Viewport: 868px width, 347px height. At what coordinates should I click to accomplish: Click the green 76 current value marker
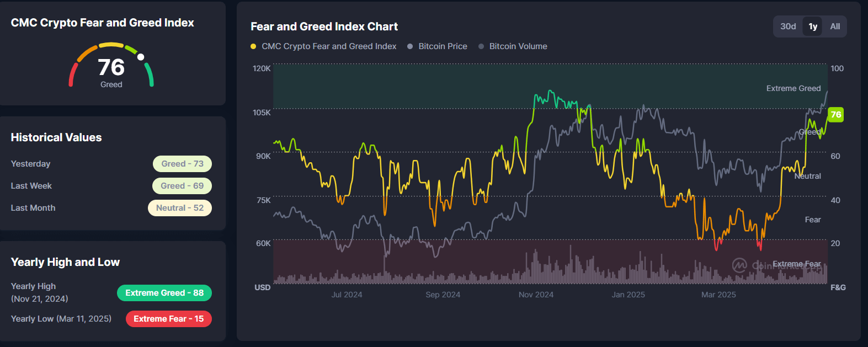tap(836, 115)
